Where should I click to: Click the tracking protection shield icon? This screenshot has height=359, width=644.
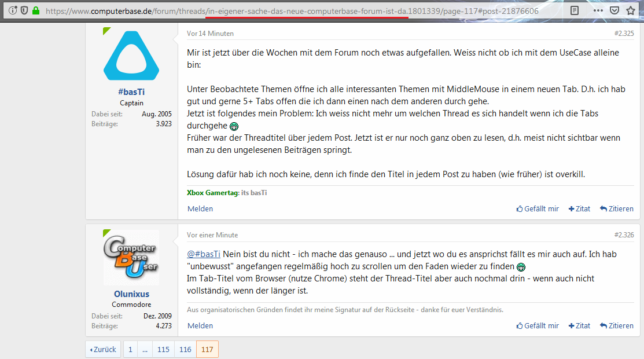click(x=24, y=10)
